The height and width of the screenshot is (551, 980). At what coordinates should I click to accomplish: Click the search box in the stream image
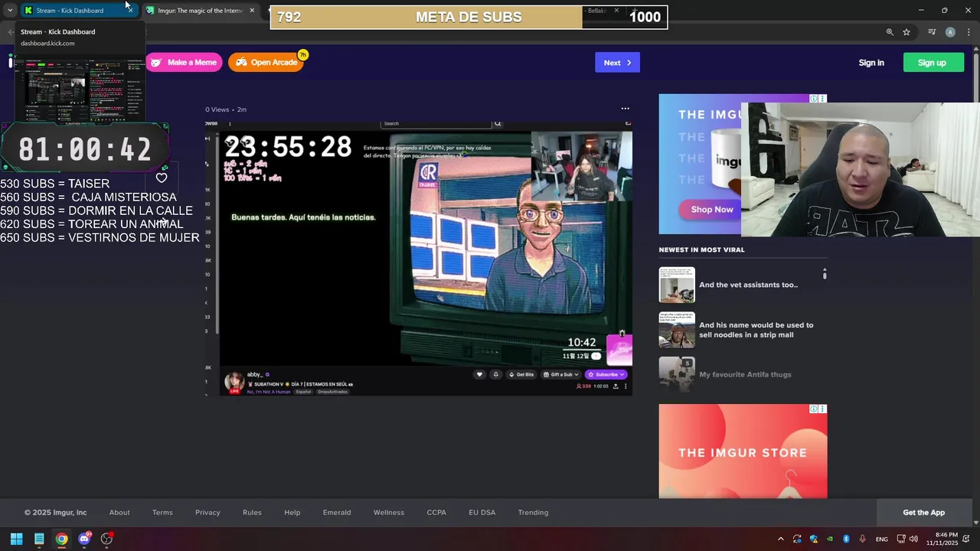click(x=436, y=123)
